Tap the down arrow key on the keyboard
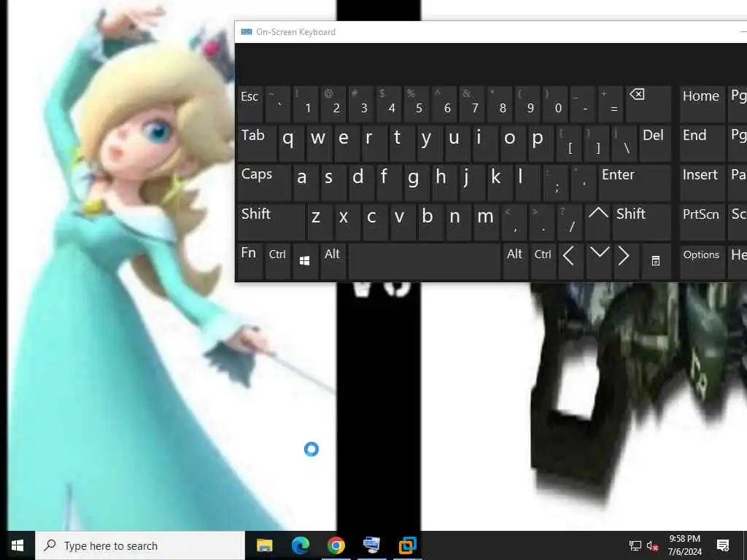The width and height of the screenshot is (747, 560). pos(599,261)
